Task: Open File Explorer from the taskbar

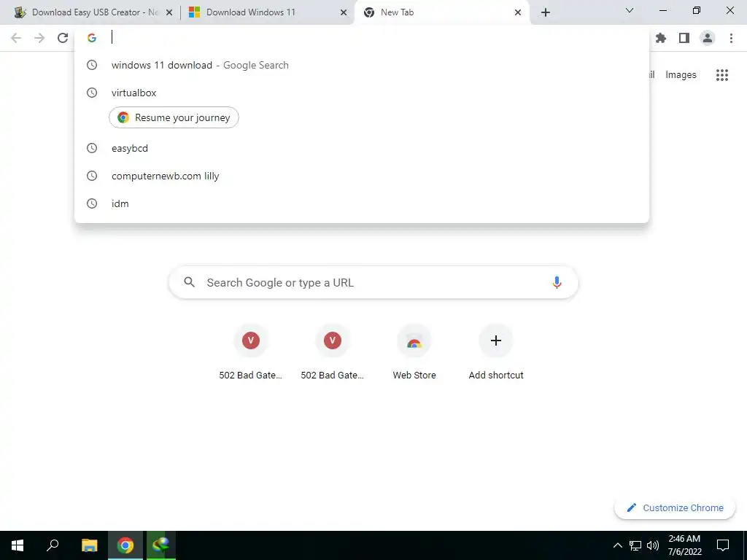Action: pyautogui.click(x=90, y=545)
